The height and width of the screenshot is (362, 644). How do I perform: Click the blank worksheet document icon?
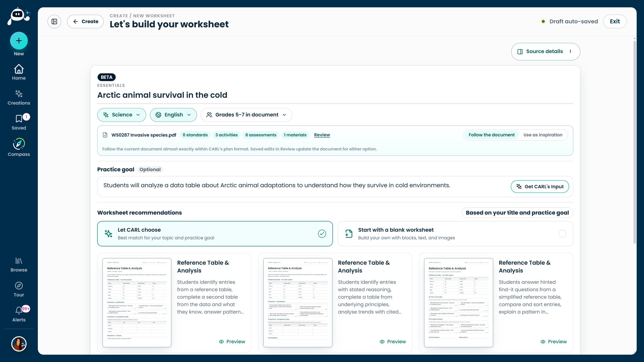[349, 234]
